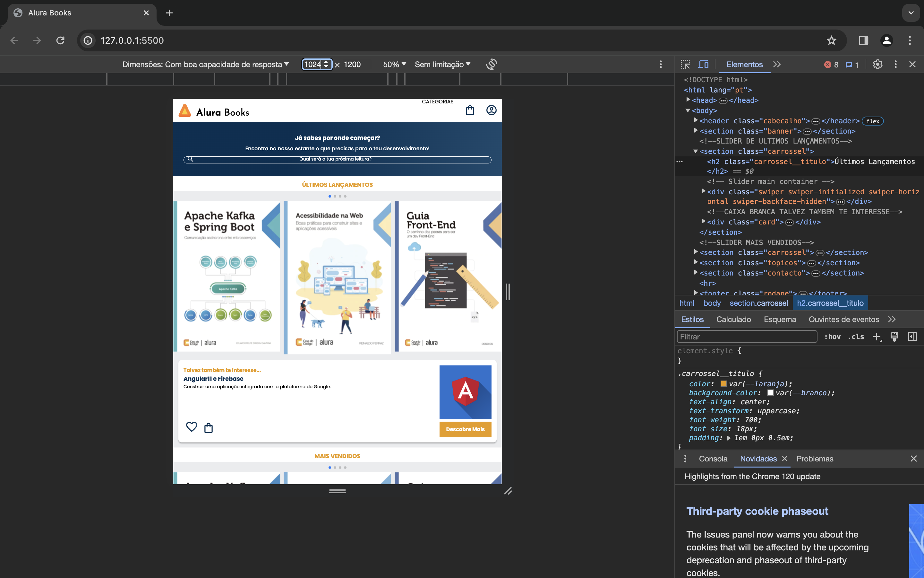Expand the section banner node
The height and width of the screenshot is (578, 924).
click(696, 131)
